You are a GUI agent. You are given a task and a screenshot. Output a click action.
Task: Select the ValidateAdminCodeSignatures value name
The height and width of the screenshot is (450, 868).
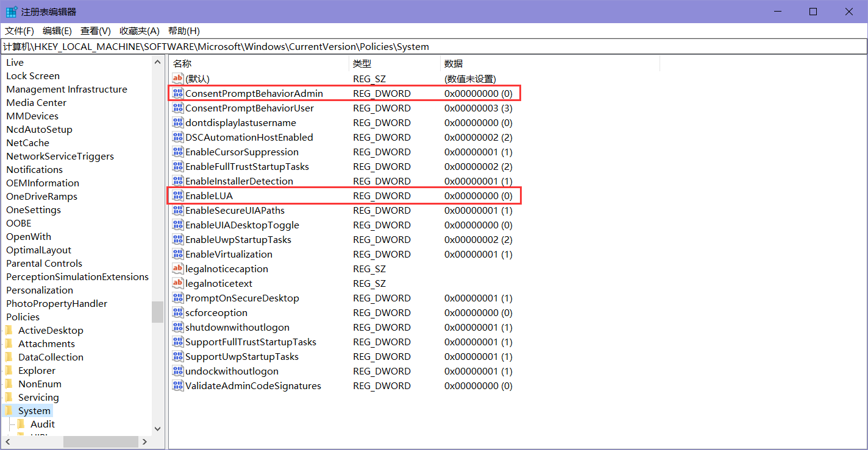pos(253,386)
